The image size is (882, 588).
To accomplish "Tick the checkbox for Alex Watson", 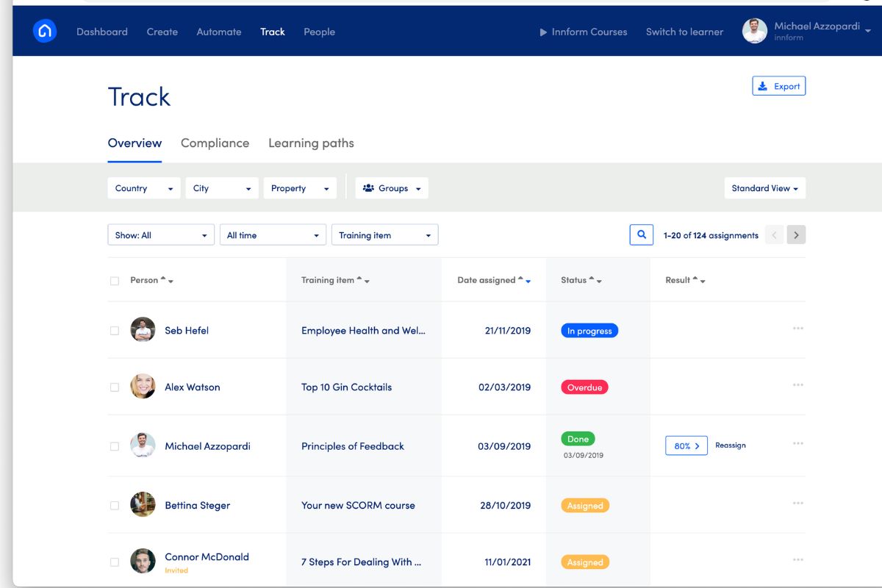I will pyautogui.click(x=114, y=387).
